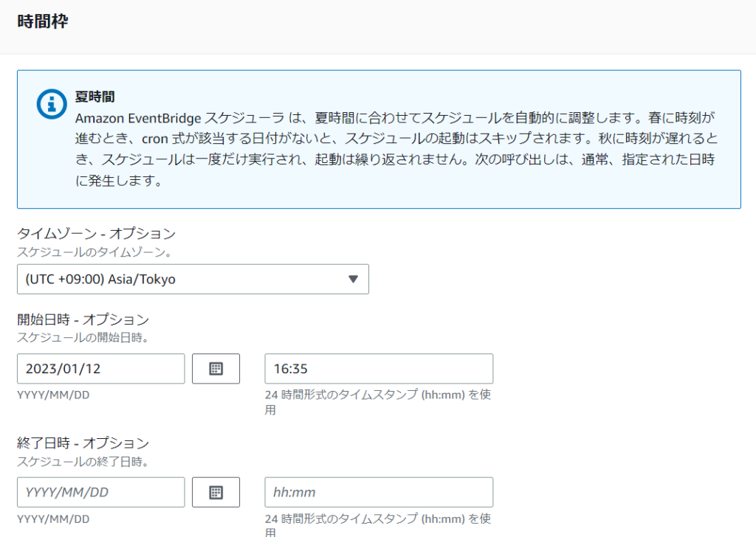Click the info icon in the 夏時間 banner

point(51,105)
